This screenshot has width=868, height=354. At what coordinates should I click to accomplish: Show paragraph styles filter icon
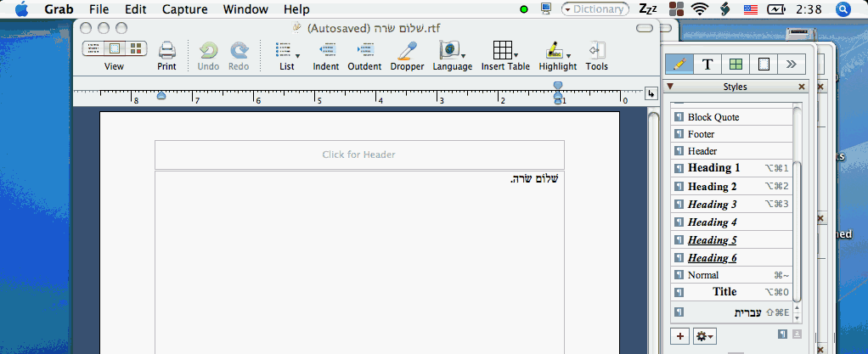click(x=782, y=334)
